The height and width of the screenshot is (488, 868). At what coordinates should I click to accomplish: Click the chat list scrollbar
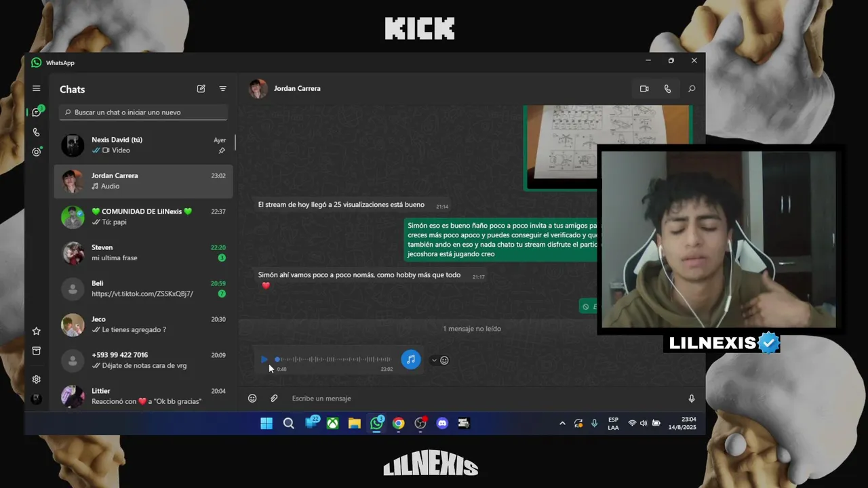pos(235,142)
